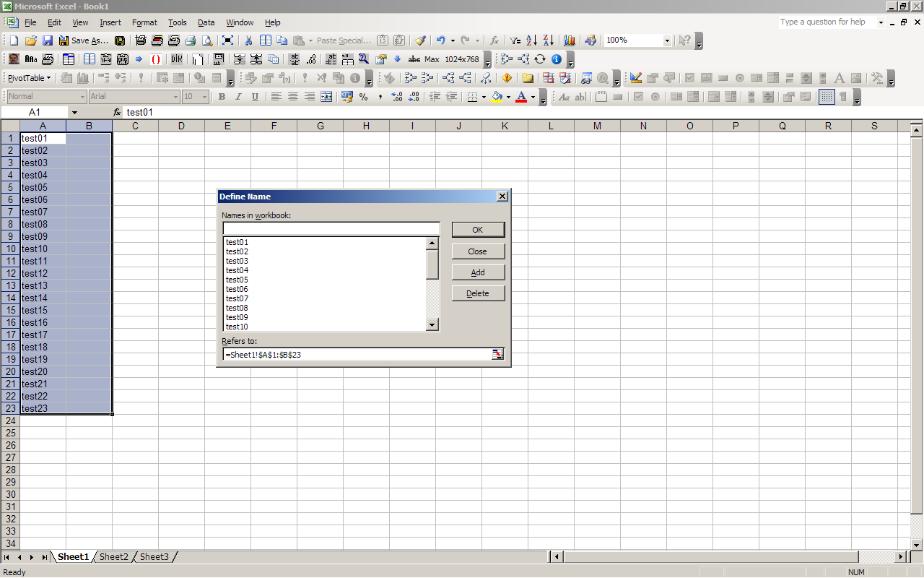The height and width of the screenshot is (578, 924).
Task: Sort descending Z to A
Action: tap(549, 40)
